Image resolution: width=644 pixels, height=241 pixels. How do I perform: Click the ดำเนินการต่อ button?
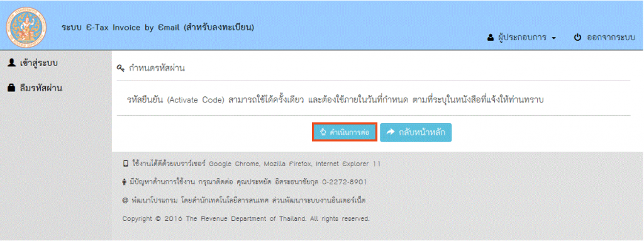(x=344, y=132)
